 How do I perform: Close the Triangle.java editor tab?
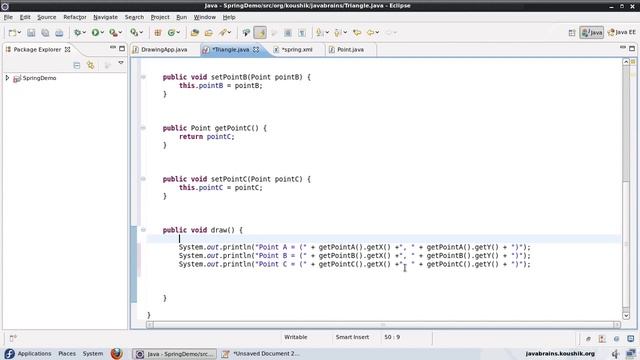pos(256,49)
